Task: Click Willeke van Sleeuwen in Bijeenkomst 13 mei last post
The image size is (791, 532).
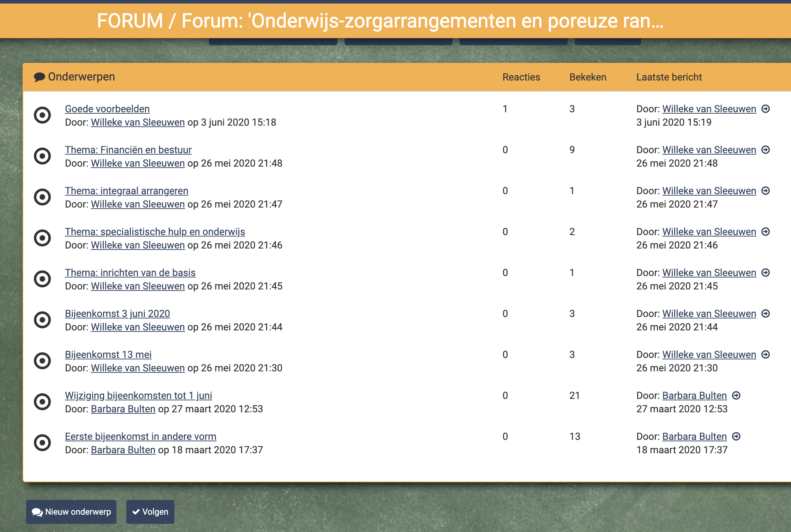Action: [709, 354]
